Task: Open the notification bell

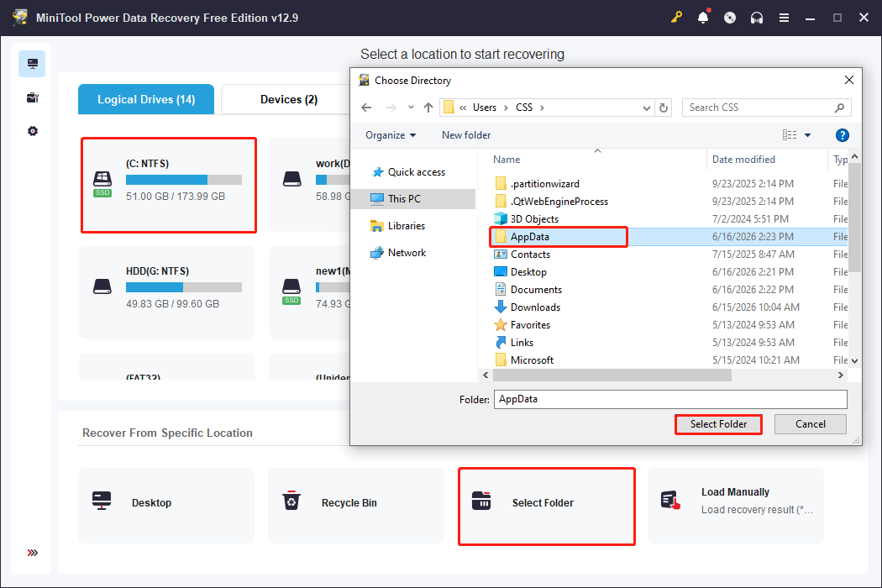Action: (703, 18)
